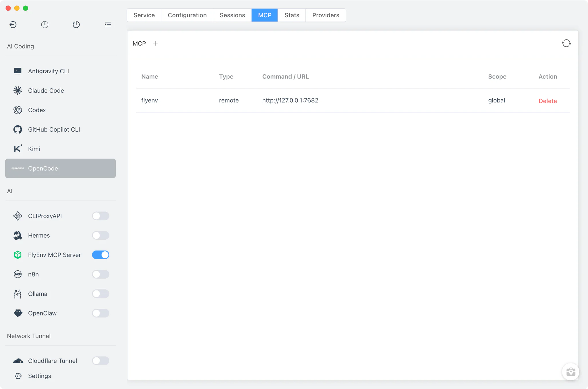
Task: Click the Command / URL column header
Action: (285, 77)
